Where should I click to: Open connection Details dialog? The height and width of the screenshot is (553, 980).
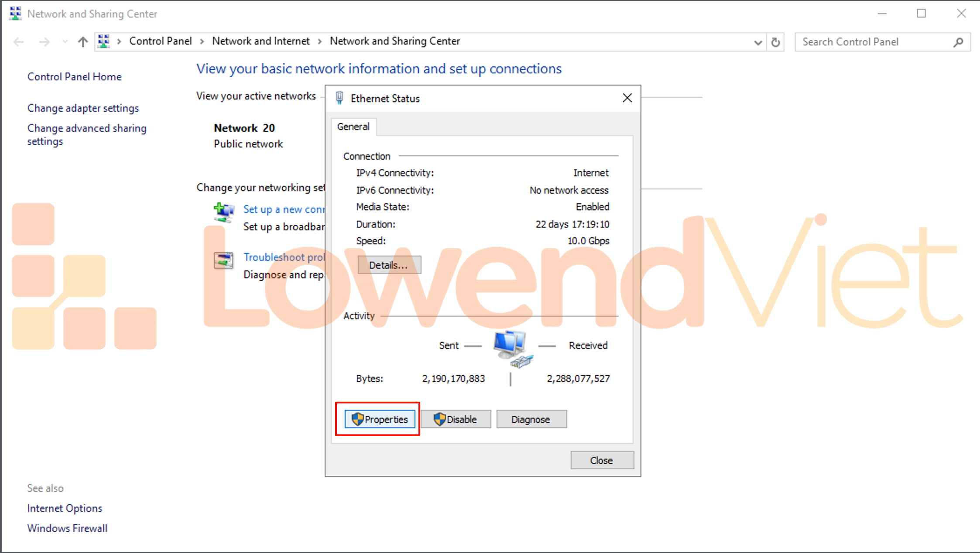click(x=389, y=265)
